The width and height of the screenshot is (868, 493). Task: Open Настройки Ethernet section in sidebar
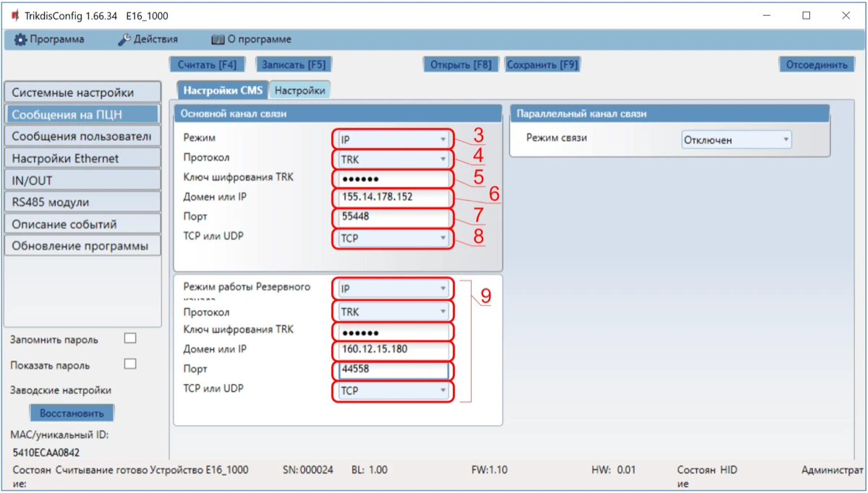pyautogui.click(x=82, y=158)
